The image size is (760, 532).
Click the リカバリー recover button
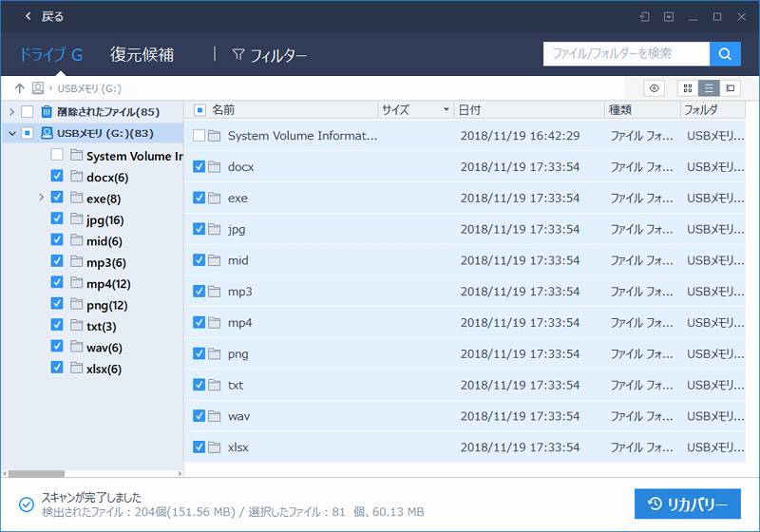pyautogui.click(x=687, y=503)
